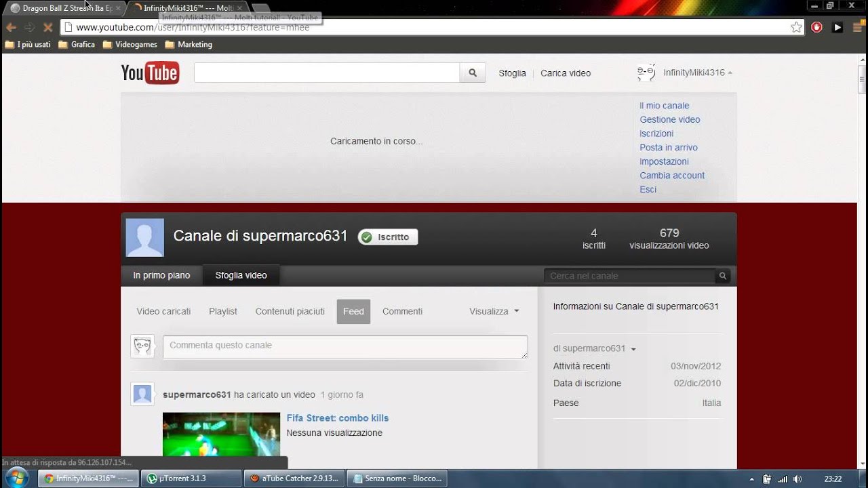Click Chrome back arrow button
Viewport: 868px width, 488px height.
click(11, 27)
